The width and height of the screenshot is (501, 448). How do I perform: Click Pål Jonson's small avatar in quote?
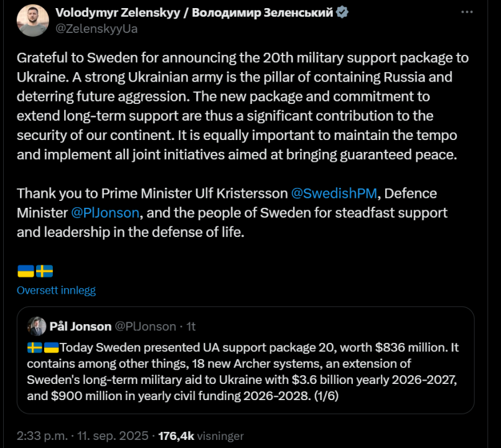[x=37, y=326]
